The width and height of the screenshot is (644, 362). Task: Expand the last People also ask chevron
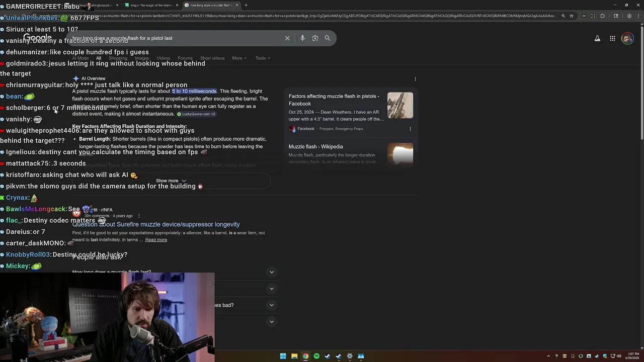click(272, 322)
